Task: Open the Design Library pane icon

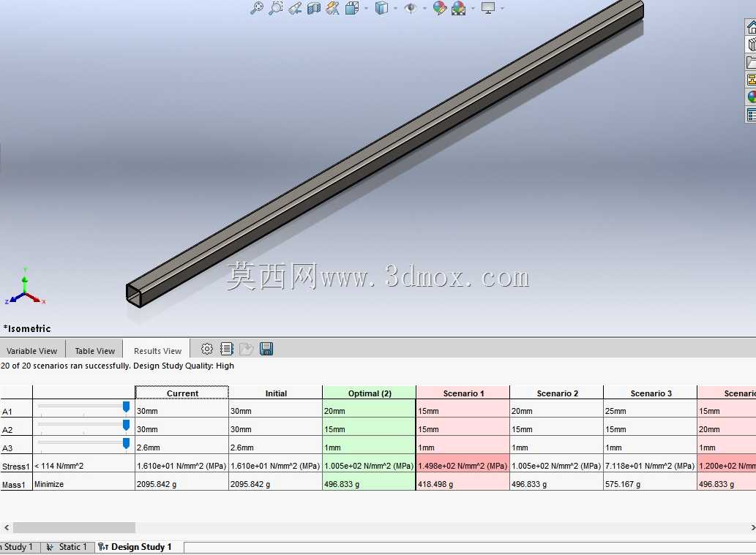Action: point(751,45)
